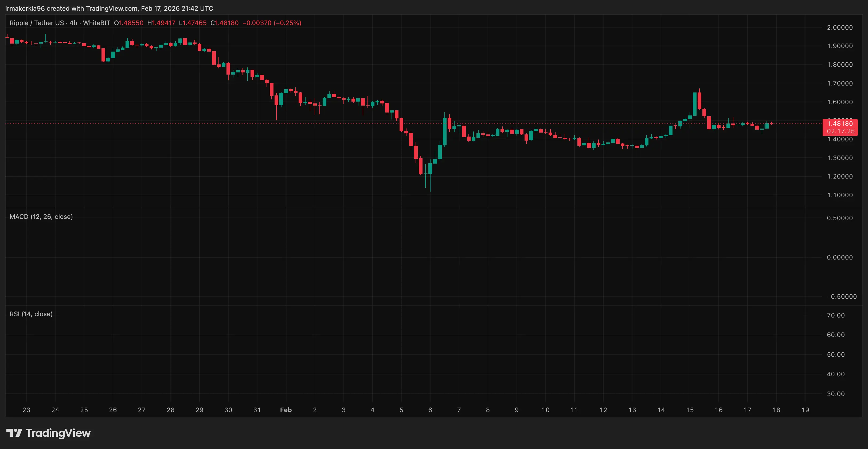The image size is (868, 449).
Task: Select the RSI (14, close) indicator label
Action: pyautogui.click(x=31, y=314)
